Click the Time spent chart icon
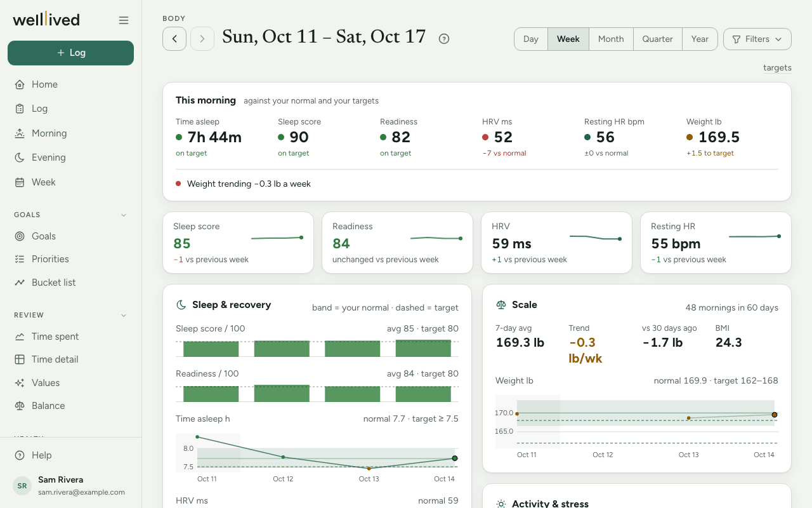Image resolution: width=812 pixels, height=508 pixels. tap(20, 337)
